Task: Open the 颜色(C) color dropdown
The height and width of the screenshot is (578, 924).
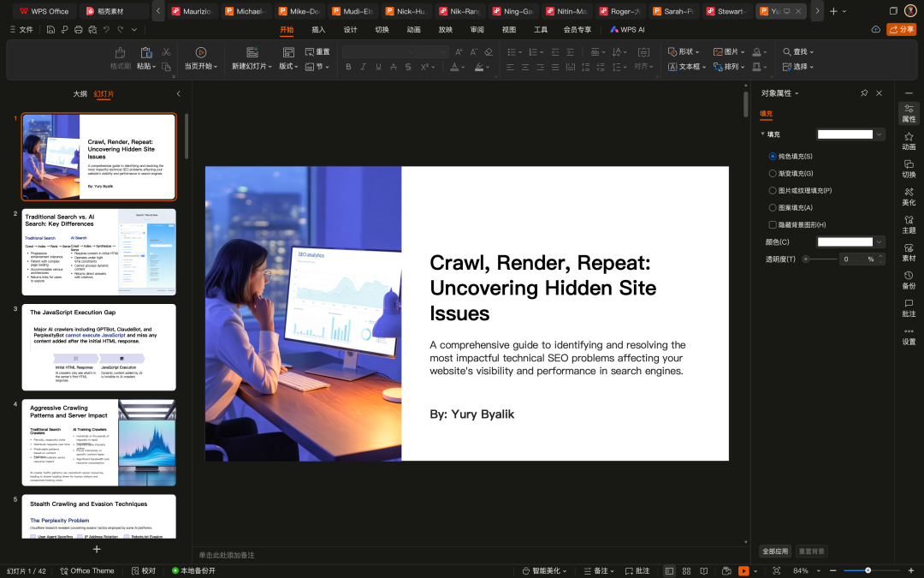Action: click(x=880, y=241)
